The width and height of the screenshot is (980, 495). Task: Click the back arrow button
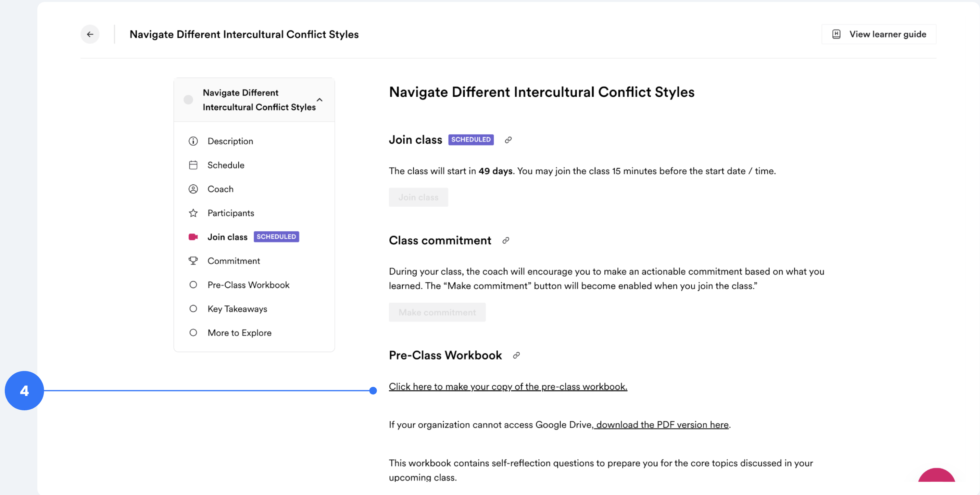pos(90,34)
